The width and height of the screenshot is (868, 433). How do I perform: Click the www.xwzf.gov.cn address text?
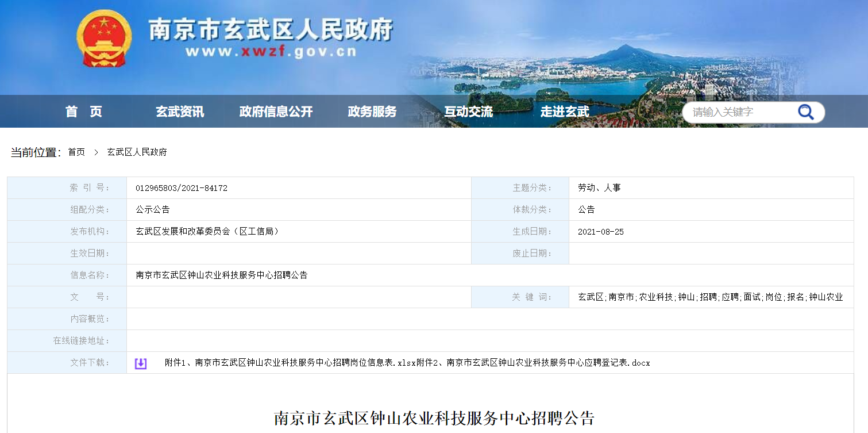point(271,52)
